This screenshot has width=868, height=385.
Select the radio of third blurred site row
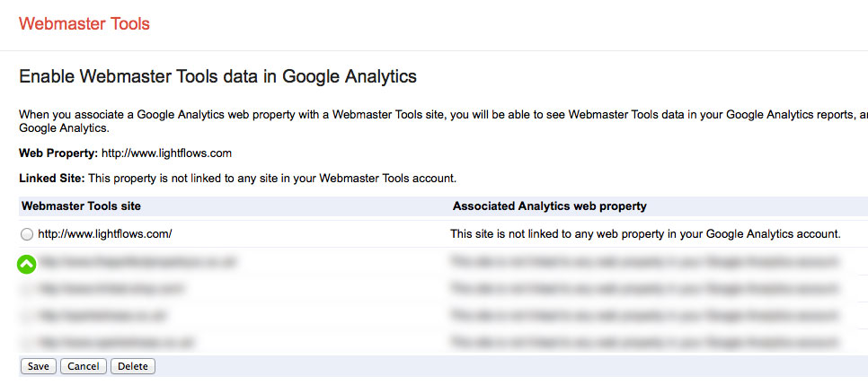point(27,316)
